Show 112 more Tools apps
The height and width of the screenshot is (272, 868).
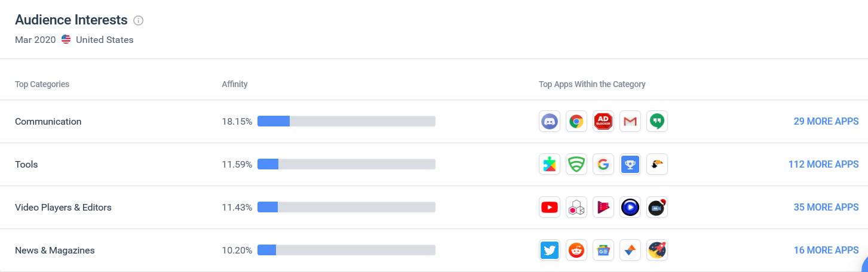tap(823, 165)
